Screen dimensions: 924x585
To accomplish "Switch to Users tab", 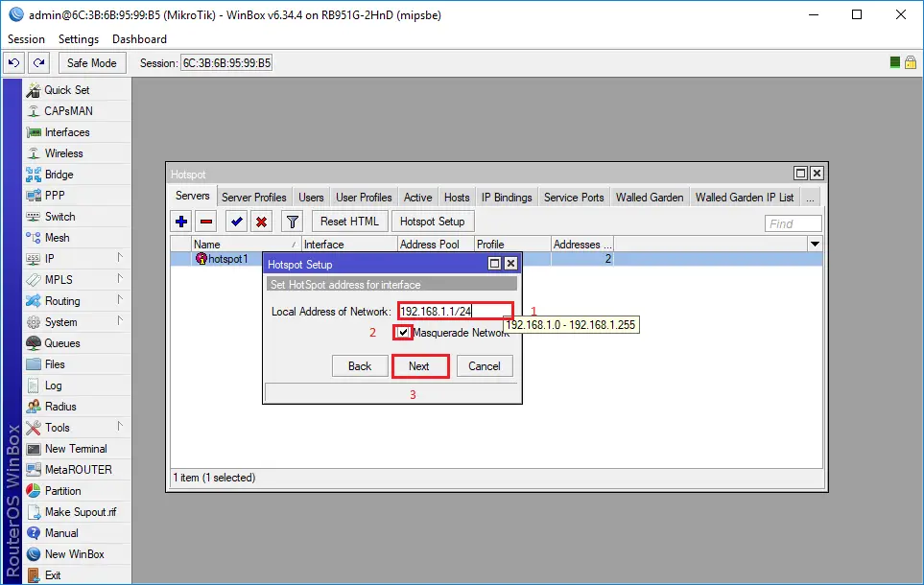I will click(311, 198).
